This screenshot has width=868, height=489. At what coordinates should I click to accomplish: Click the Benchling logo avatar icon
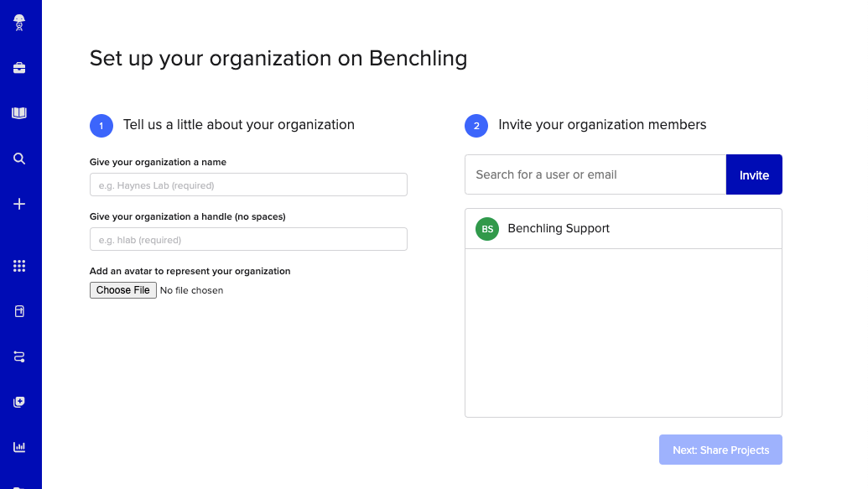pos(19,23)
